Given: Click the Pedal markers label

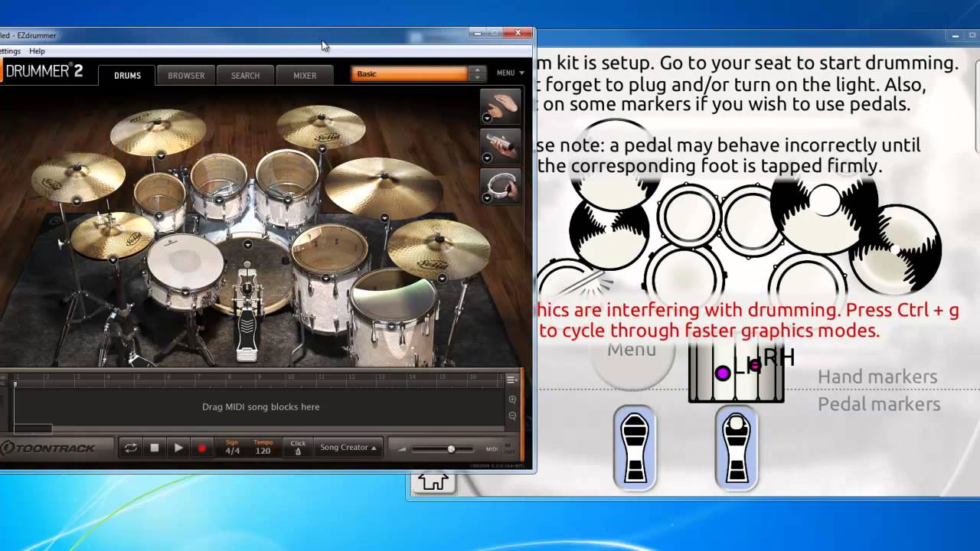Looking at the screenshot, I should tap(879, 404).
